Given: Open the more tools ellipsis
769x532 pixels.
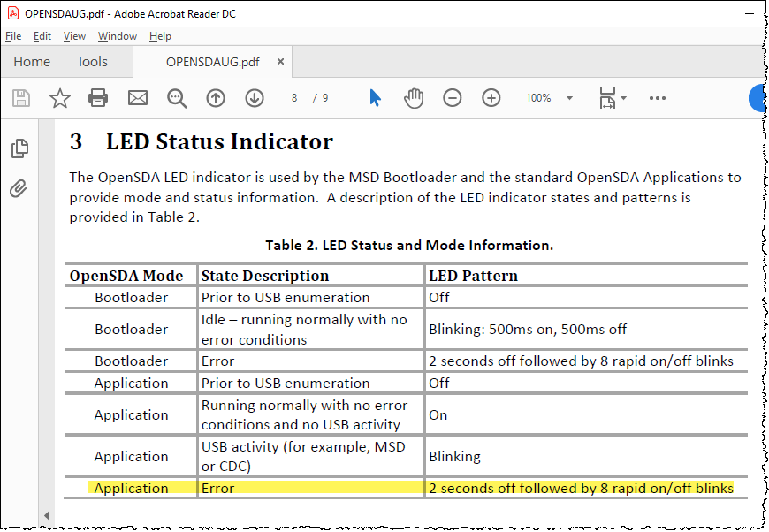Looking at the screenshot, I should pyautogui.click(x=657, y=98).
